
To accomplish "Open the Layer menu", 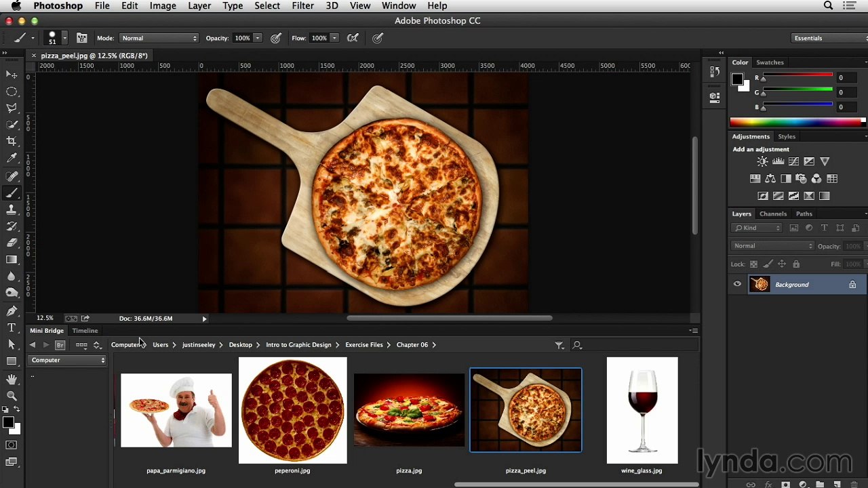I will pyautogui.click(x=199, y=5).
